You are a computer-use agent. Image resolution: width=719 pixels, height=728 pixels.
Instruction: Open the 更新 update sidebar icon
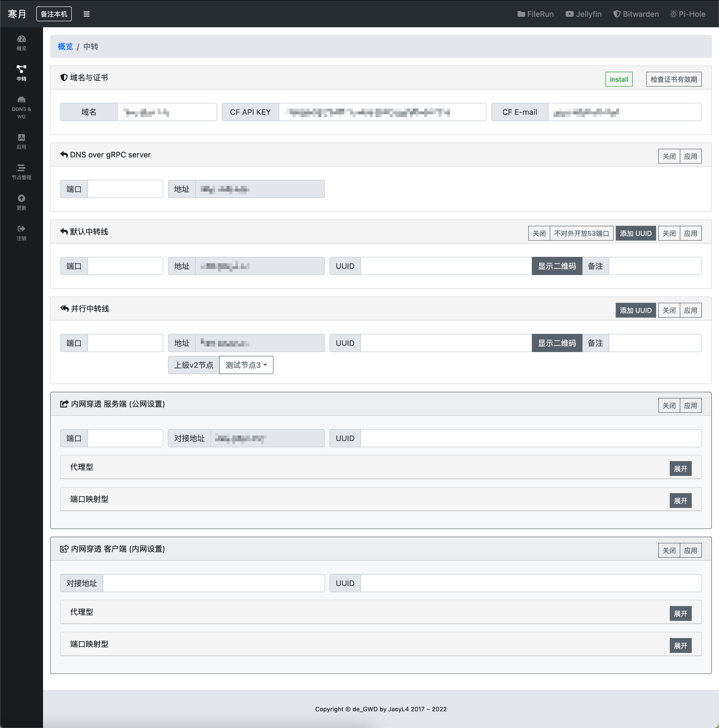21,202
